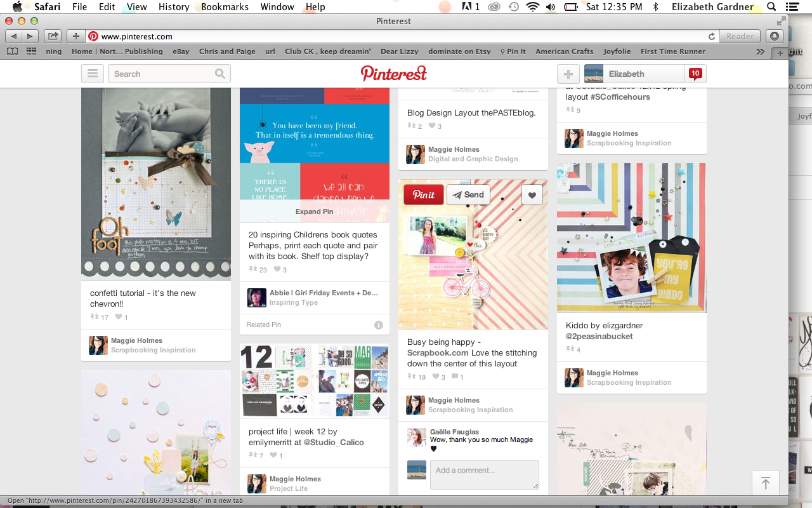Show more bookmarks with double chevron

(760, 51)
